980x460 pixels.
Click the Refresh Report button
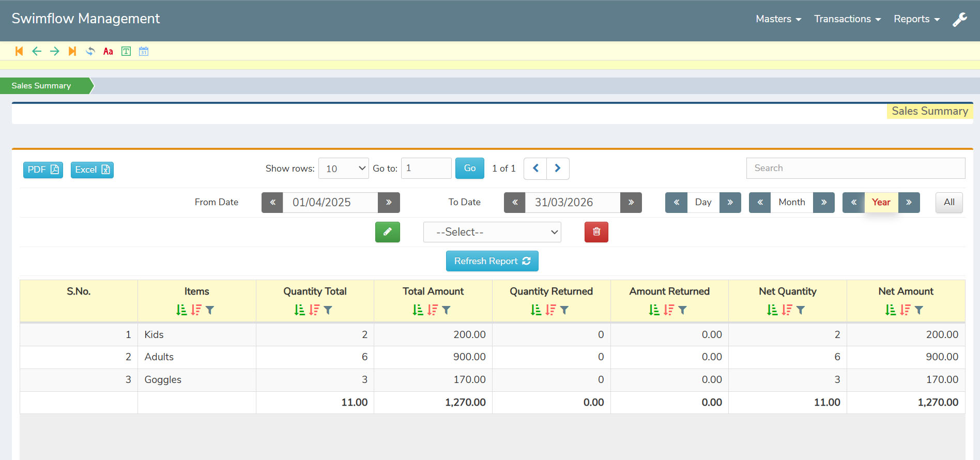click(x=492, y=261)
